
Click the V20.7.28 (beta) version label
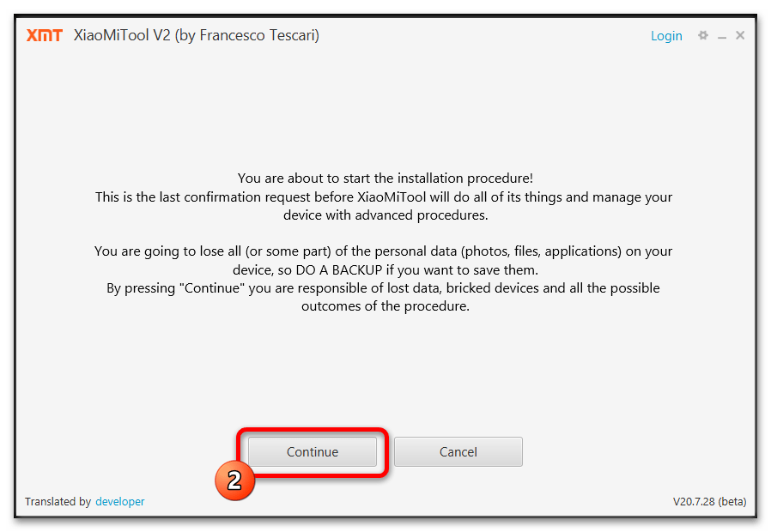point(709,502)
